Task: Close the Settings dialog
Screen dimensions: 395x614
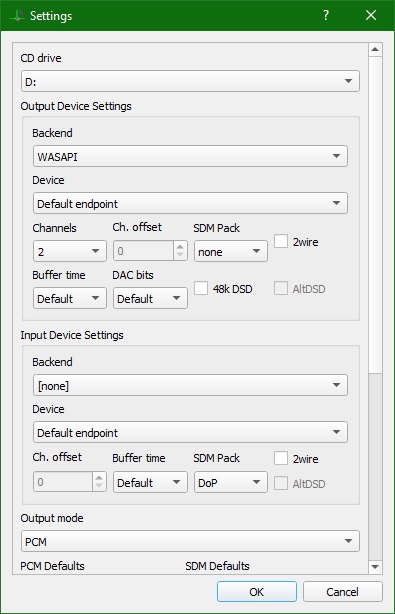Action: (371, 15)
